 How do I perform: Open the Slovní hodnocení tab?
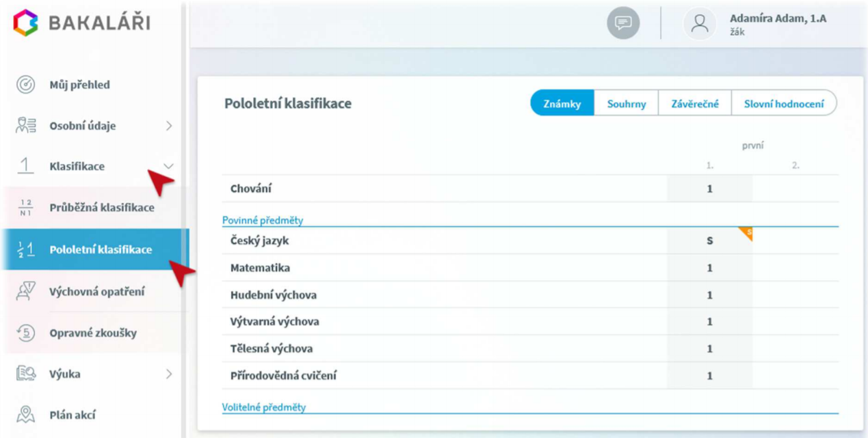[x=784, y=104]
